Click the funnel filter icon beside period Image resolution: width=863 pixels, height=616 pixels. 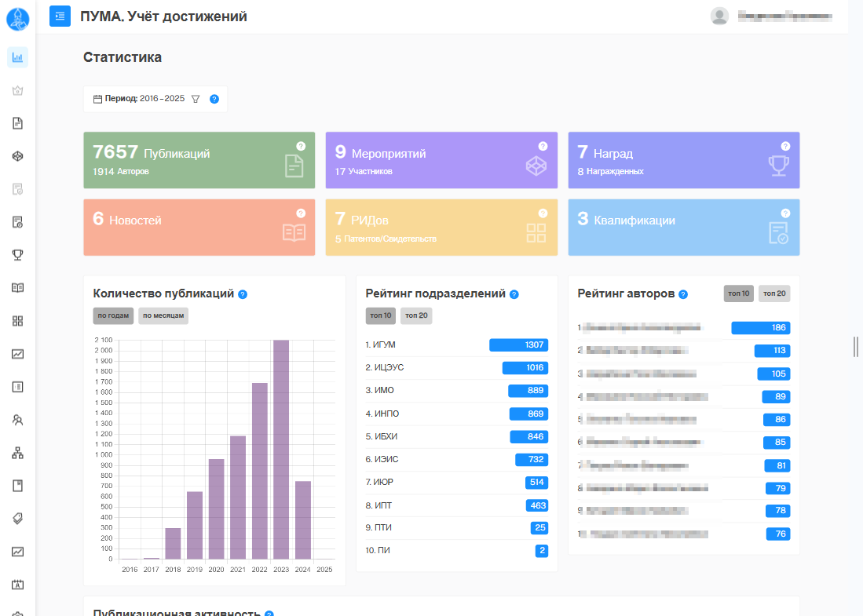(196, 99)
